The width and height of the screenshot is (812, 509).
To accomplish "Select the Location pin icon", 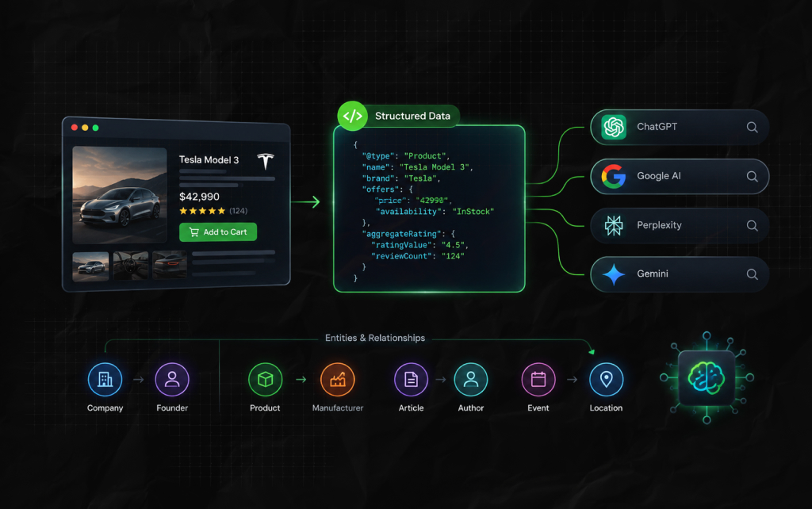I will click(x=606, y=380).
